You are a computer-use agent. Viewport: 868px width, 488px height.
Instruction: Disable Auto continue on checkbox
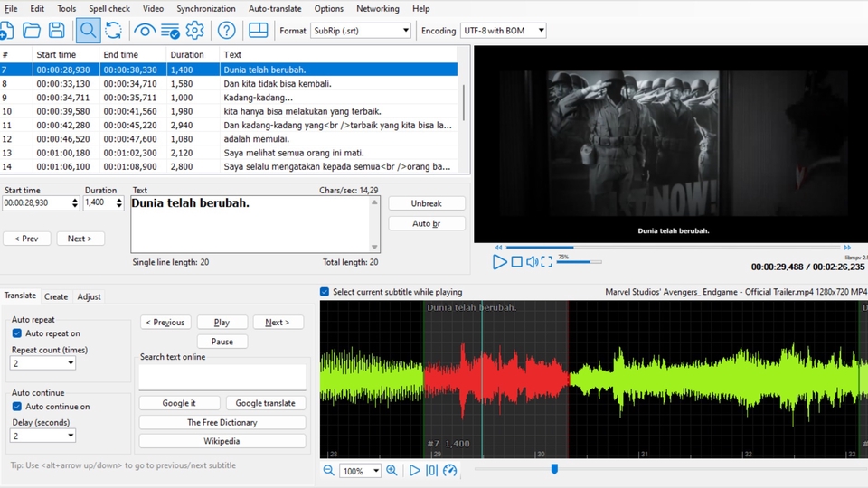click(16, 406)
